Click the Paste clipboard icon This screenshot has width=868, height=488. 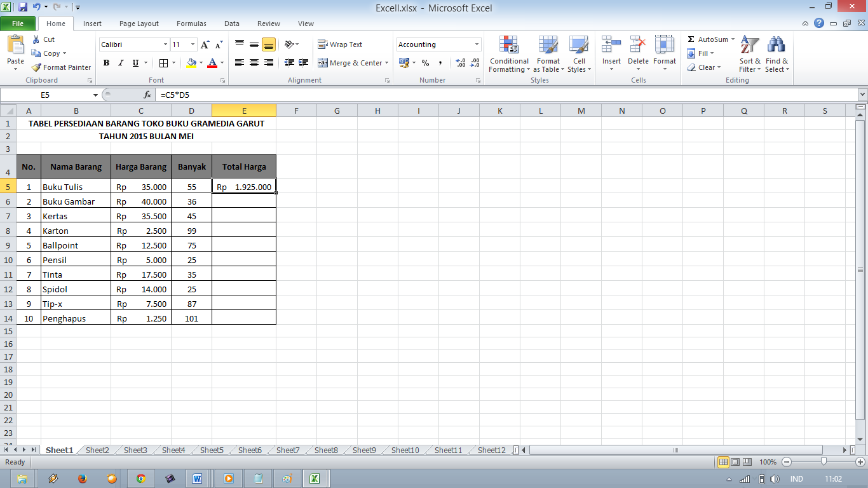pyautogui.click(x=15, y=45)
